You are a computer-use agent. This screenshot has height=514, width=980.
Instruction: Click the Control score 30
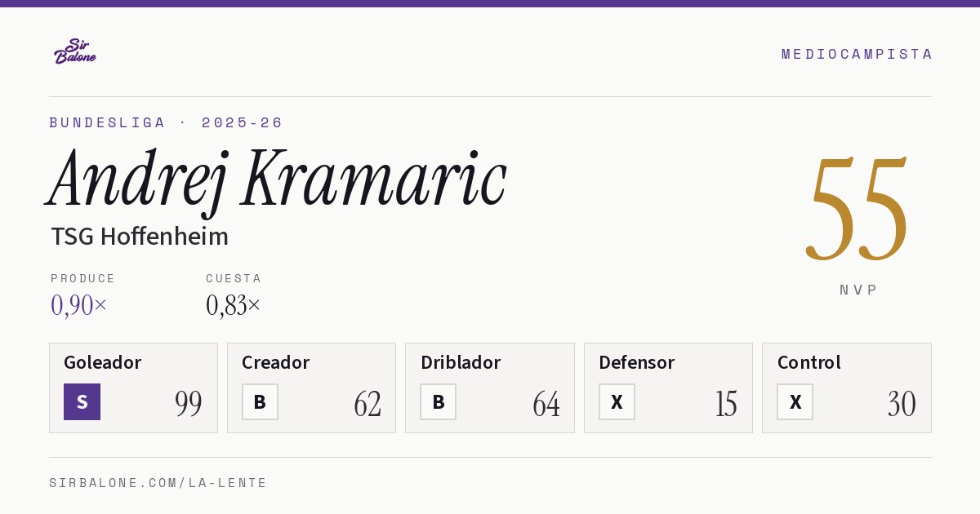coord(902,404)
